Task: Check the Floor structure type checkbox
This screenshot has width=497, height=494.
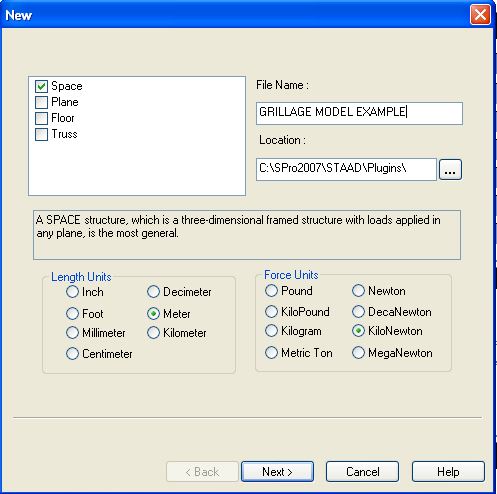Action: tap(41, 118)
